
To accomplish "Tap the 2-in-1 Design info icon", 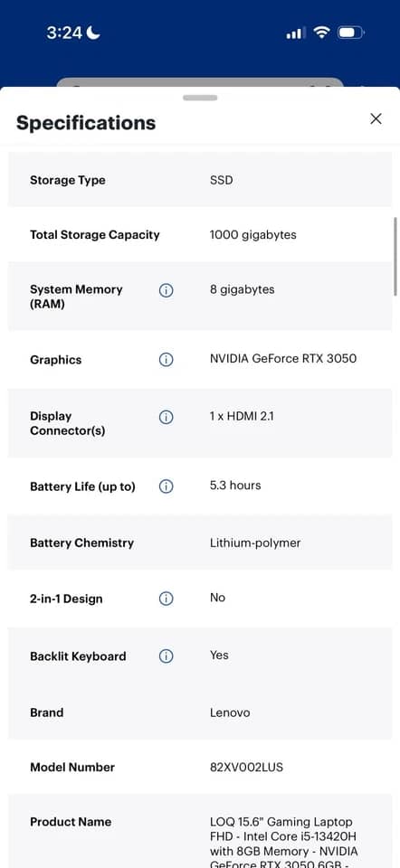I will pos(166,599).
